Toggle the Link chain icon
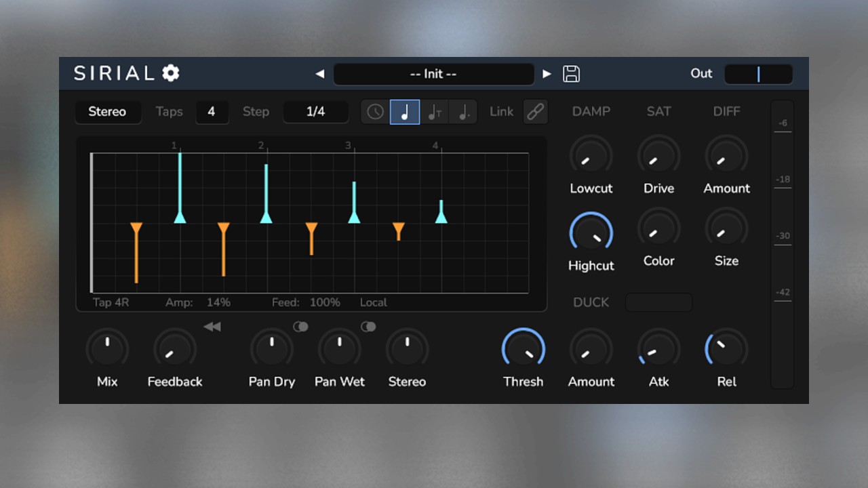Image resolution: width=868 pixels, height=488 pixels. [x=536, y=112]
